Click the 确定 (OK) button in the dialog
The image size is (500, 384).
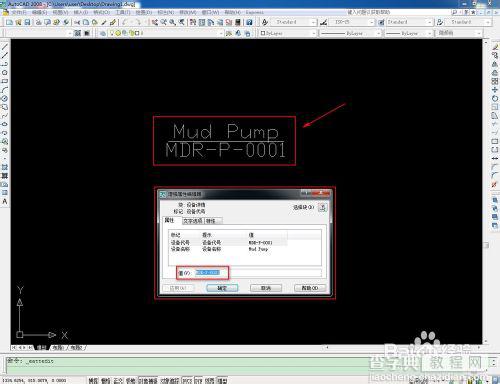click(x=222, y=288)
